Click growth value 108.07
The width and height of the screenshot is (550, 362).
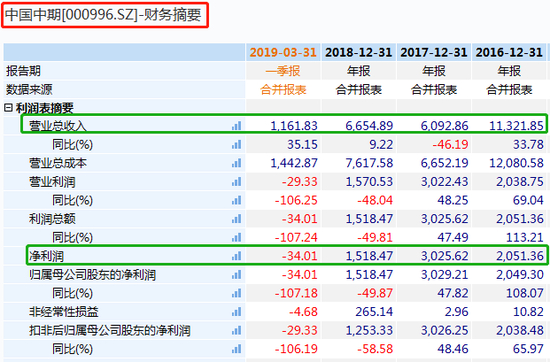(x=525, y=293)
